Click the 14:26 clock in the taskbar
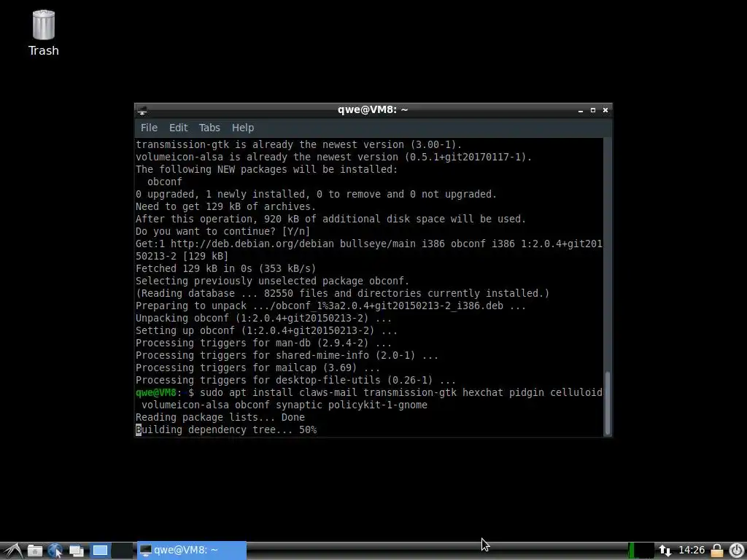This screenshot has width=747, height=560. pyautogui.click(x=692, y=551)
